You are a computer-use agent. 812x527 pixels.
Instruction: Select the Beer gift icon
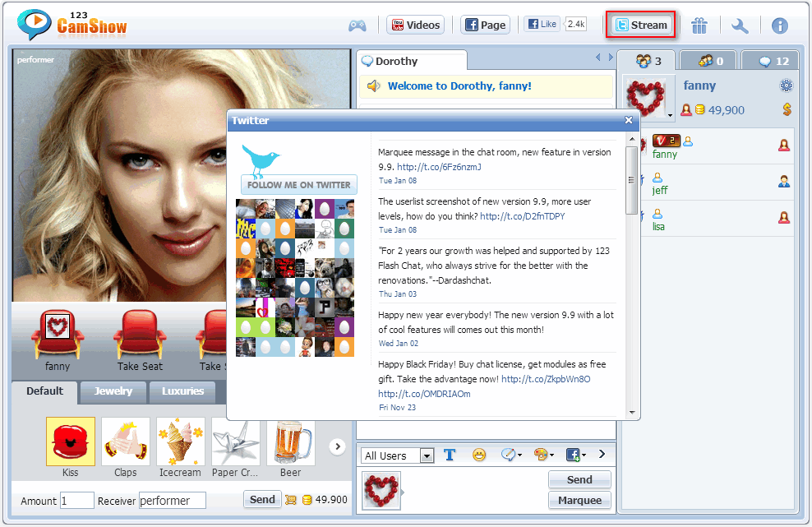point(290,441)
